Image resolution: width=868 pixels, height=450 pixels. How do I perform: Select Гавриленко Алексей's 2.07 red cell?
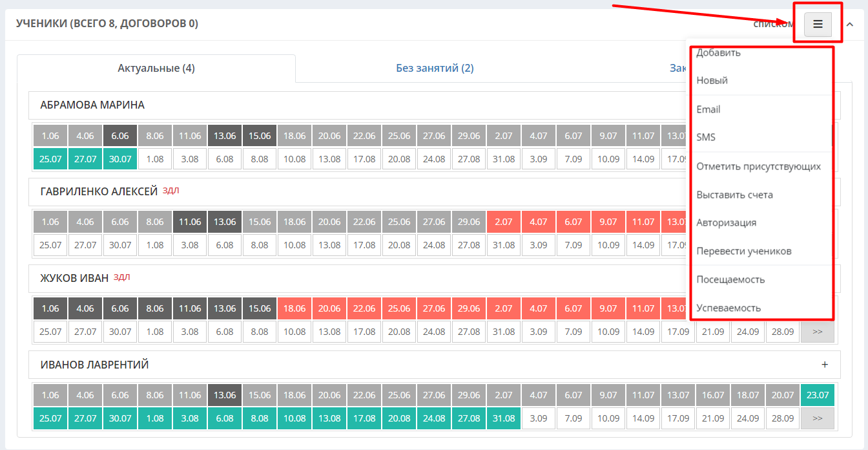504,222
